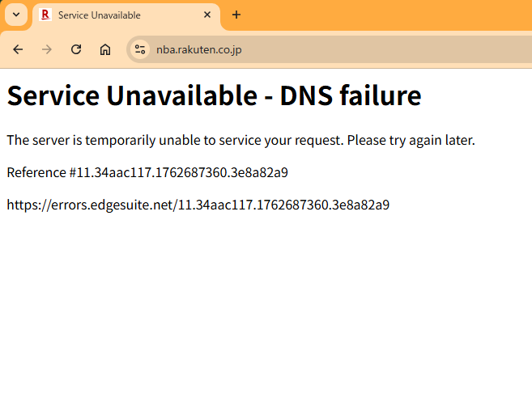
Task: Open the tab search dropdown arrow
Action: (16, 15)
